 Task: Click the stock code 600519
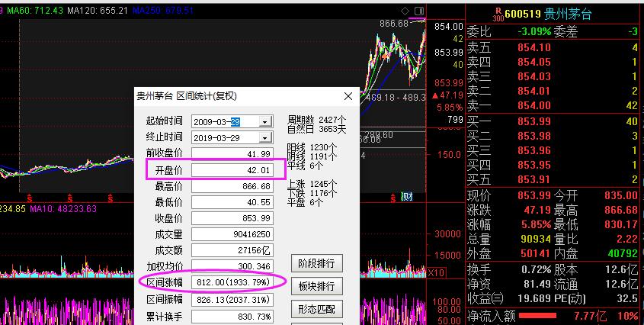coord(522,14)
